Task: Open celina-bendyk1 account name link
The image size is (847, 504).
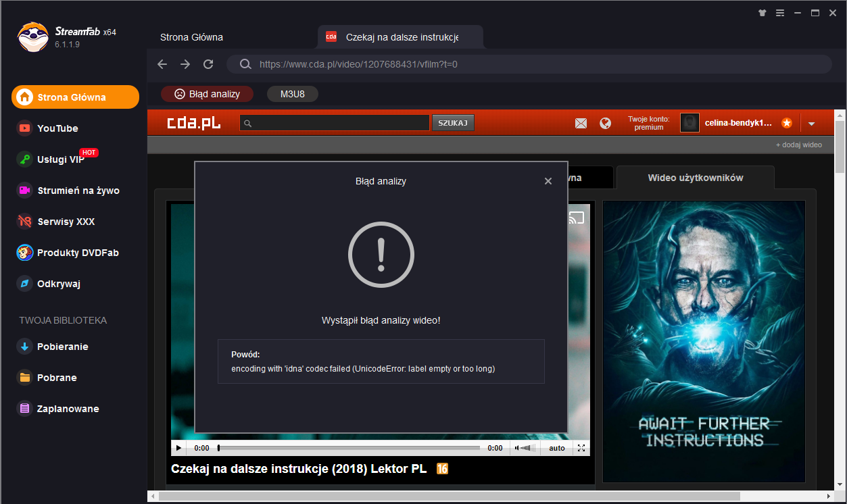Action: (738, 123)
